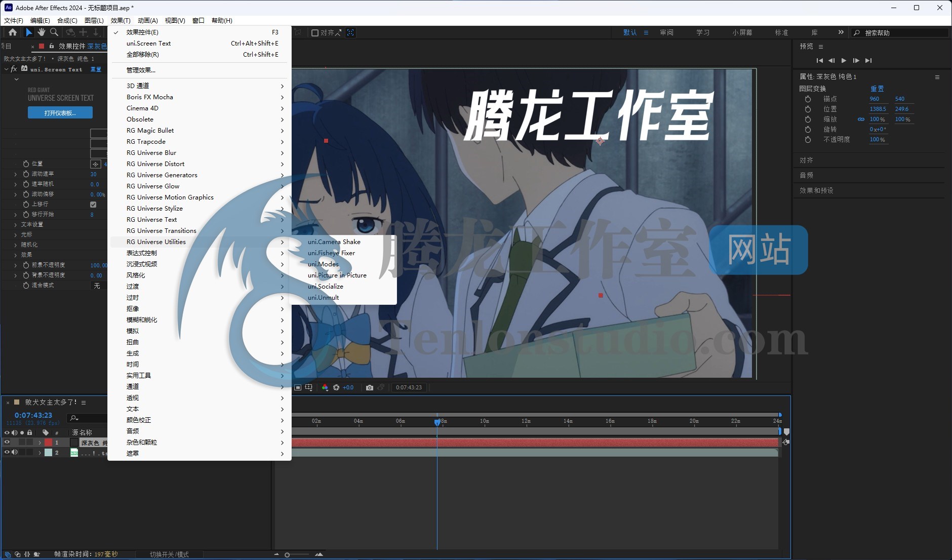Click 重置 in layer transform properties
The width and height of the screenshot is (952, 560).
(877, 89)
